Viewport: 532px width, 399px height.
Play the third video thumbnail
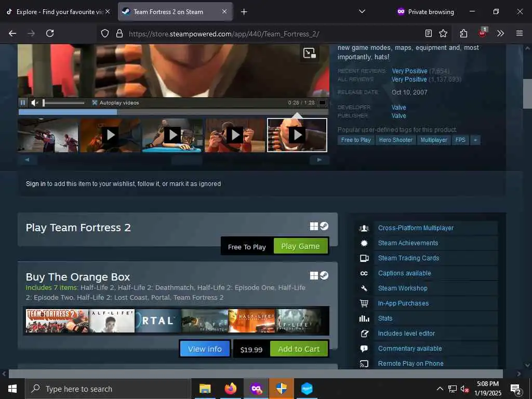point(172,135)
